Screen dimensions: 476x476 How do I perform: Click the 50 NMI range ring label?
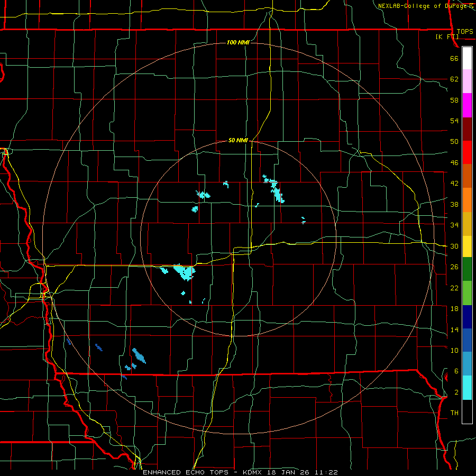tap(238, 140)
